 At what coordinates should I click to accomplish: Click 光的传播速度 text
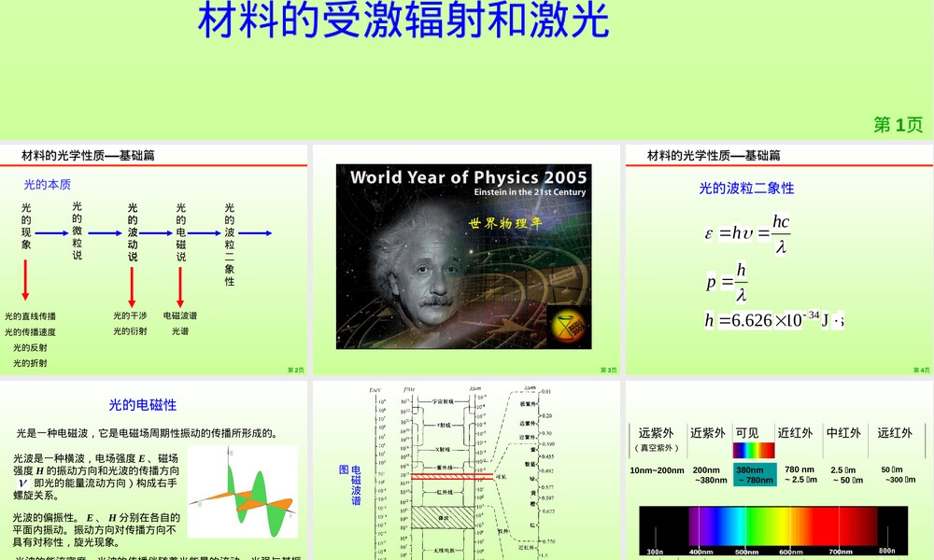(31, 332)
